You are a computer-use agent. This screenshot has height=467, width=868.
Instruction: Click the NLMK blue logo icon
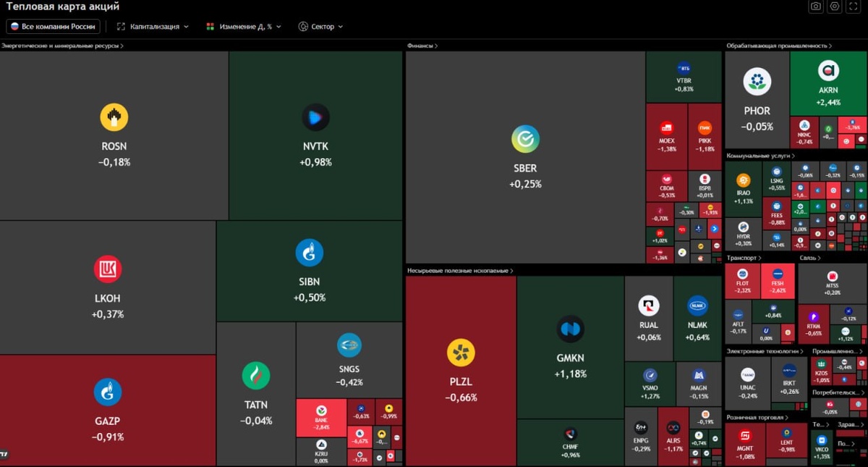(698, 306)
